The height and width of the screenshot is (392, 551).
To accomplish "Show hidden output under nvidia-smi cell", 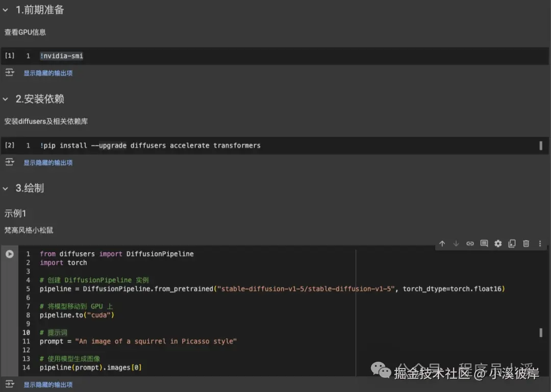I will pyautogui.click(x=48, y=73).
